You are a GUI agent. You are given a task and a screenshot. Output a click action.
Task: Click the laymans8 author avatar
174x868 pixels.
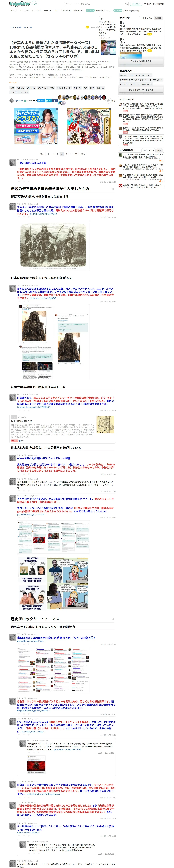click(x=11, y=100)
